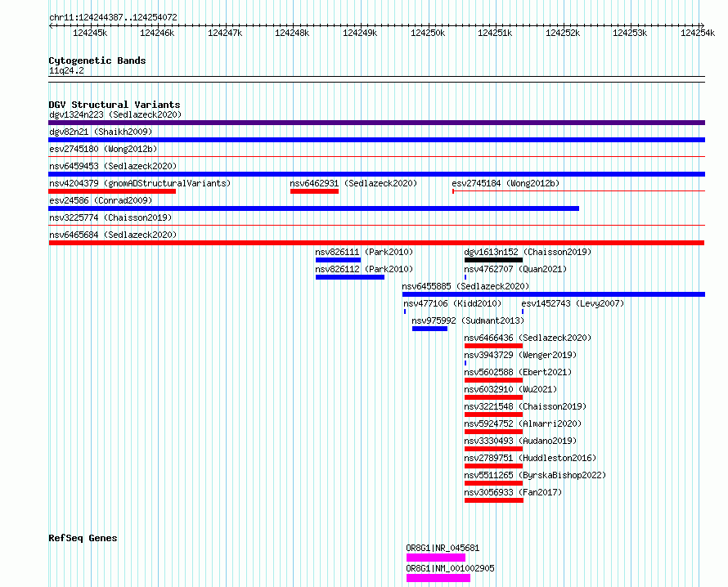Click the chr11:124244387..124254072 coordinate text

click(x=113, y=17)
